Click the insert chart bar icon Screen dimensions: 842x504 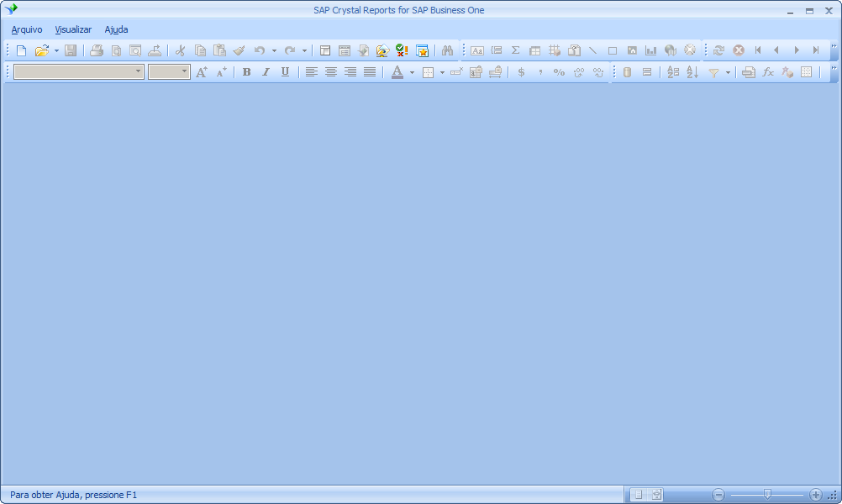[651, 50]
